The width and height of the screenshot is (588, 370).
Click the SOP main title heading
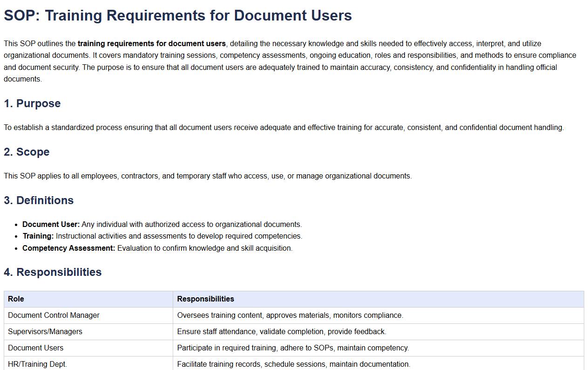coord(177,15)
